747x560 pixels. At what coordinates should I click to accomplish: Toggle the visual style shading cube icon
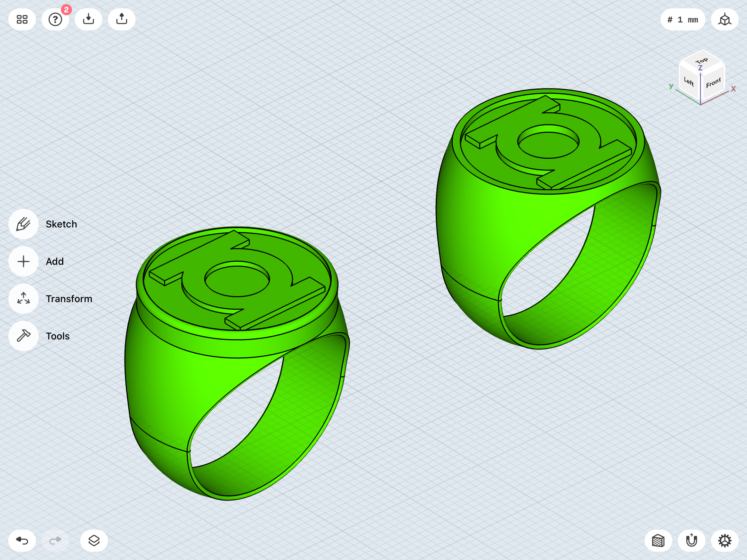pyautogui.click(x=658, y=541)
